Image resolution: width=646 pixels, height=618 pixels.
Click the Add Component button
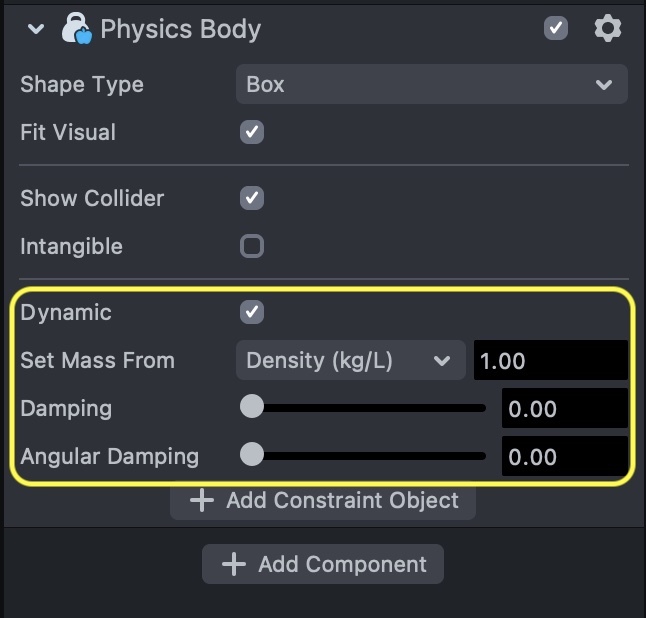point(323,564)
